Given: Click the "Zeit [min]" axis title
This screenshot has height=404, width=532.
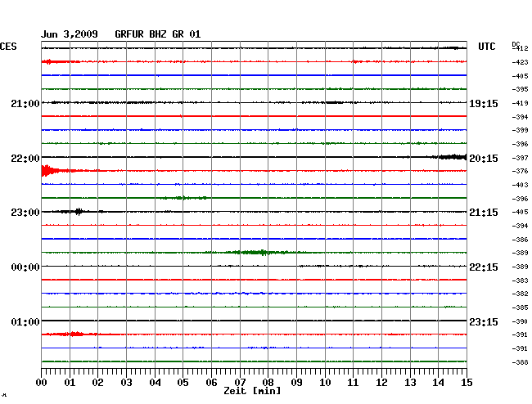Looking at the screenshot, I should click(252, 391).
